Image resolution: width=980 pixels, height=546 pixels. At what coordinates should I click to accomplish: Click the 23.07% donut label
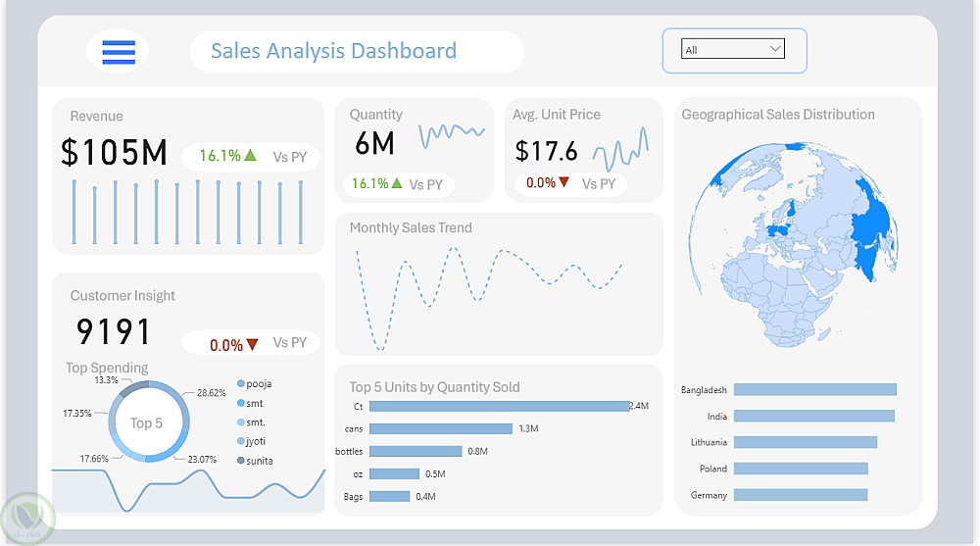point(202,459)
